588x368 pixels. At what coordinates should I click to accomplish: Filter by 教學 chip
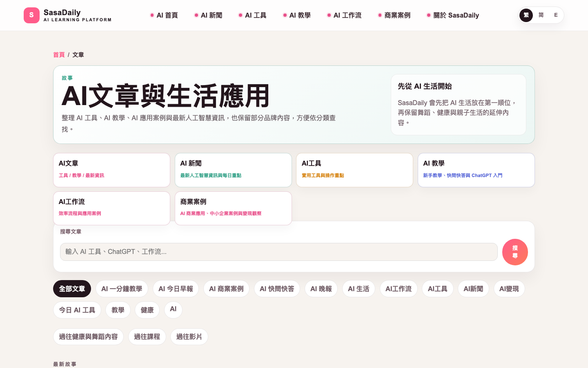118,310
